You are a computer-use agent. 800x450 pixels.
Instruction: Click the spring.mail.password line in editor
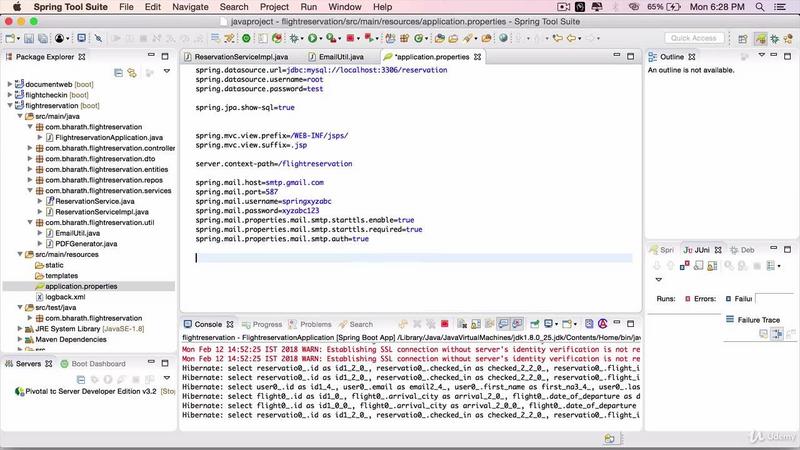click(x=257, y=211)
